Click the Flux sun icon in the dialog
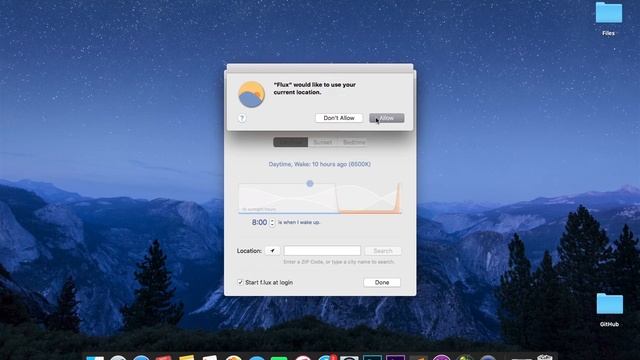Viewport: 640px width, 360px height. point(251,94)
